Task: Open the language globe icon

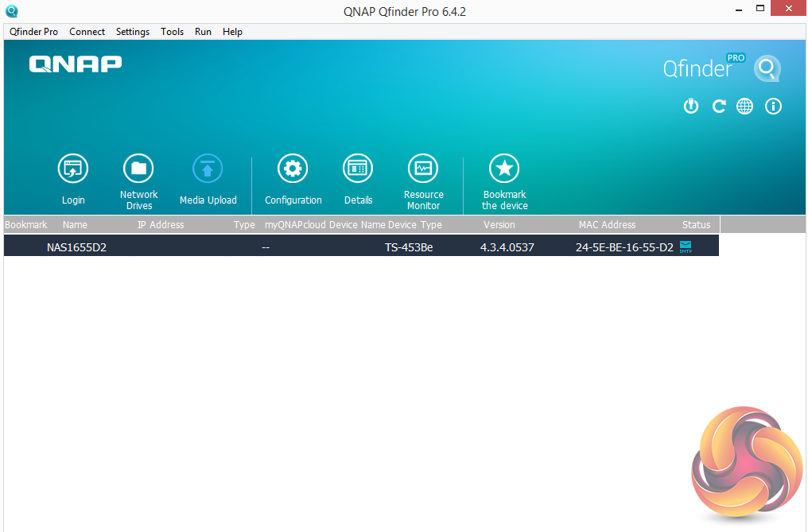Action: 744,107
